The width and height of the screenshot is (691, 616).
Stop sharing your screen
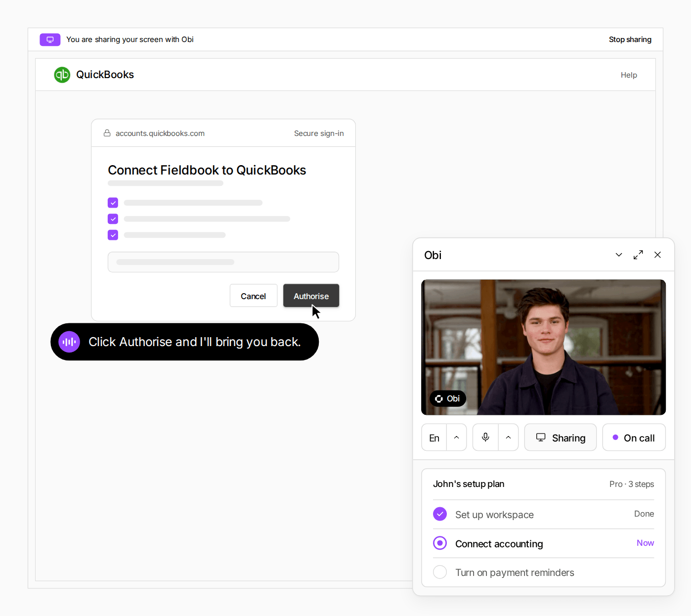click(x=630, y=40)
